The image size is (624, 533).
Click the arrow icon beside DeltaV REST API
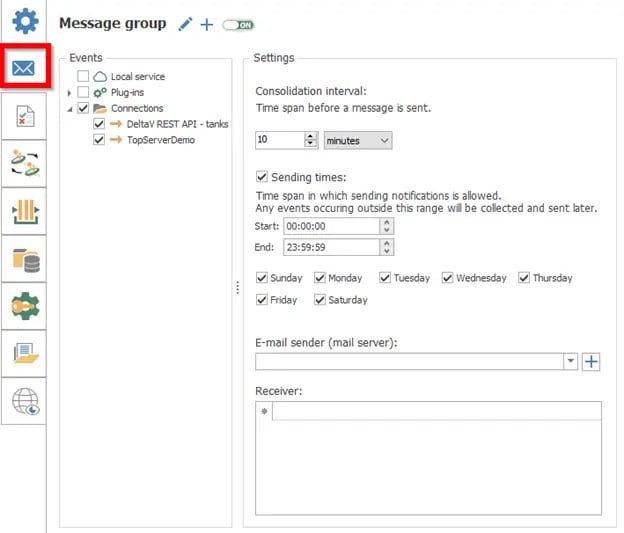[x=116, y=124]
